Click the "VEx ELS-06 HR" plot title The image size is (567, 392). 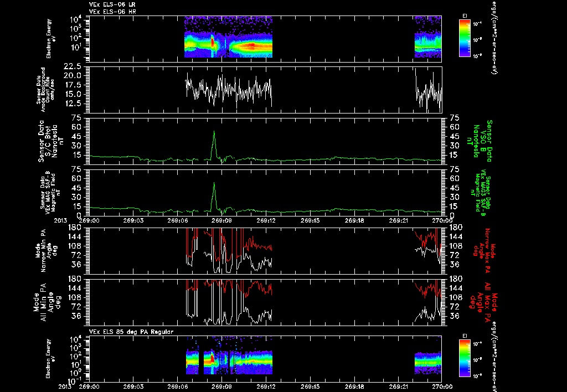[112, 12]
